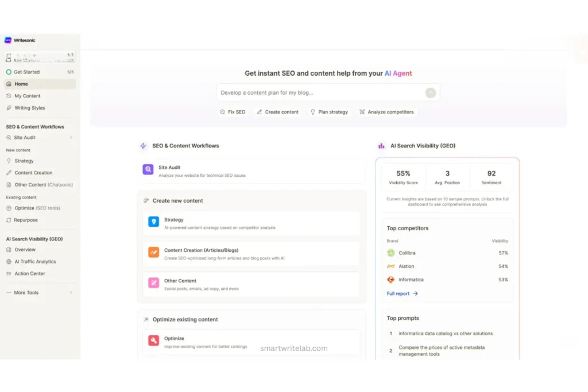Image resolution: width=588 pixels, height=392 pixels.
Task: Open Action Center sidebar item
Action: [x=40, y=274]
